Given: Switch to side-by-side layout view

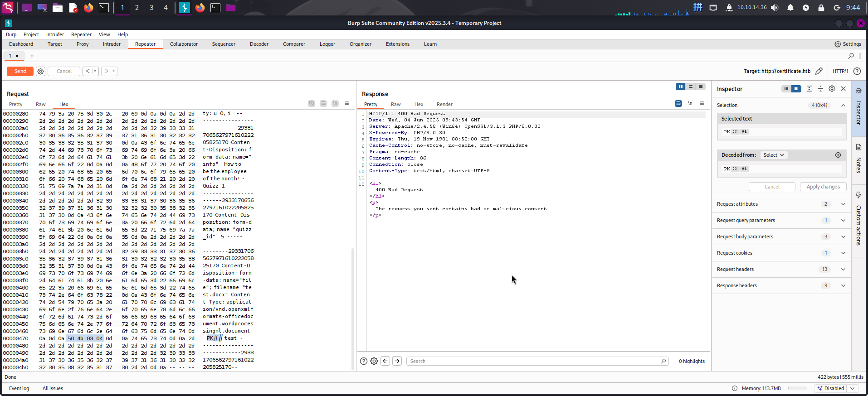Looking at the screenshot, I should tap(680, 87).
